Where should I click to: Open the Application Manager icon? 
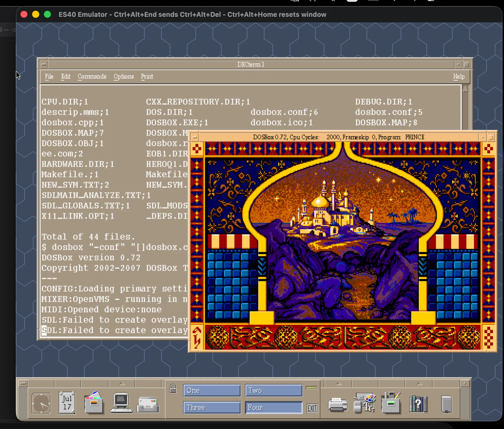point(391,403)
